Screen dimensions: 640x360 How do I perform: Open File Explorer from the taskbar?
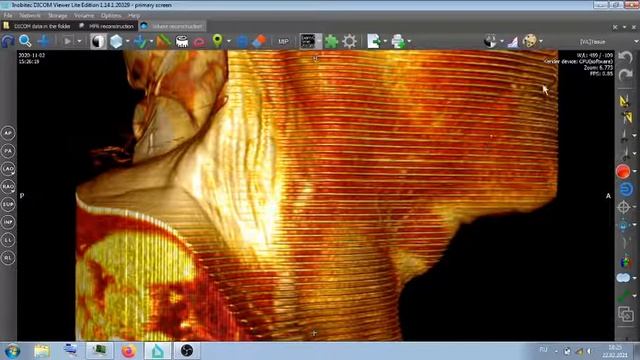click(x=42, y=351)
